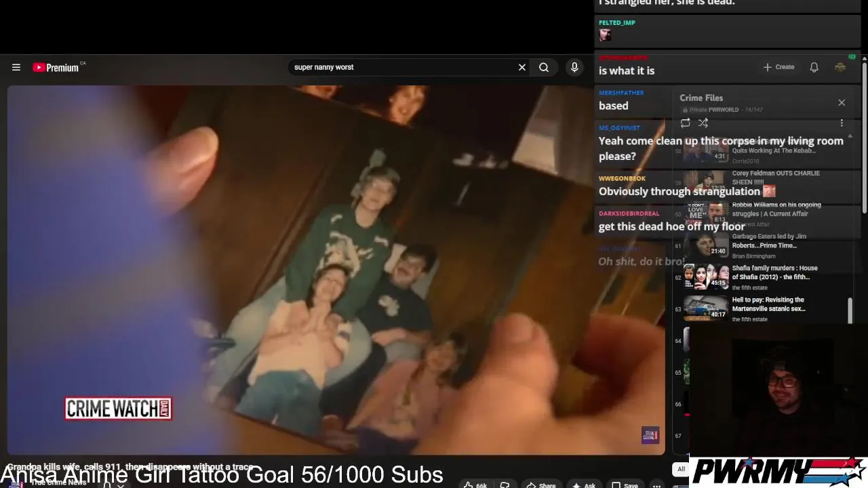
Task: Open the 4:31 Kebab video thumbnail
Action: pos(706,150)
